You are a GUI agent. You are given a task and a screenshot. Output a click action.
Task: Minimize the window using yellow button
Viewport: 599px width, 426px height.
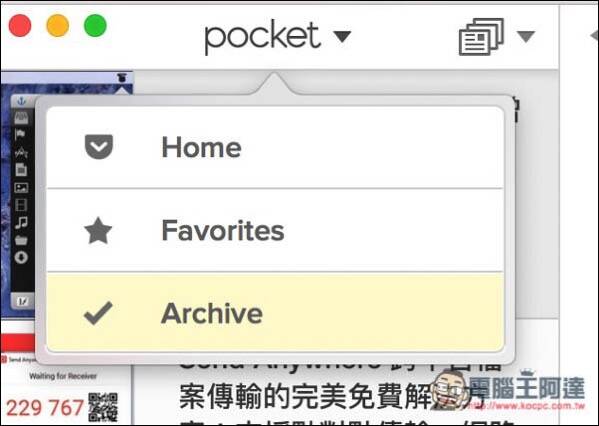tap(58, 26)
